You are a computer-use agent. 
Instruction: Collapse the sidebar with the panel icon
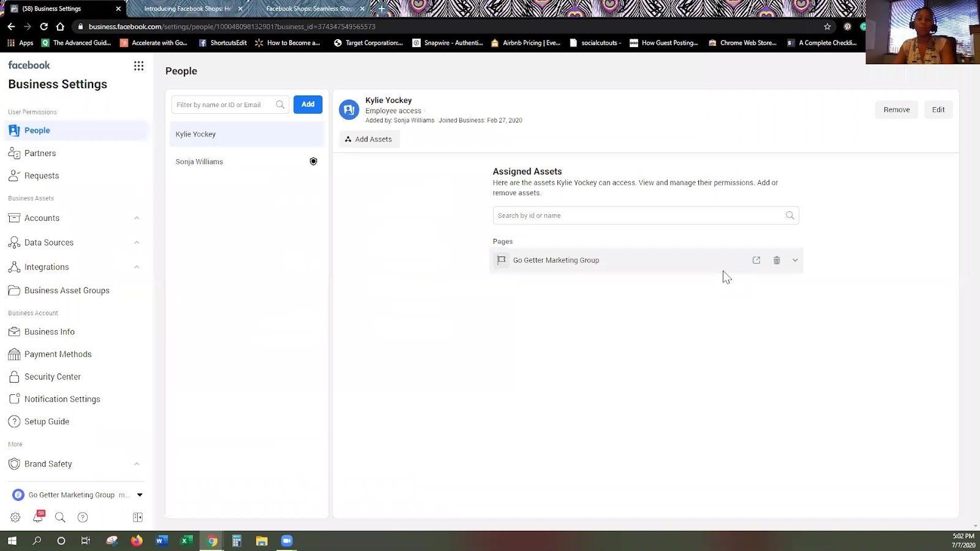[138, 517]
